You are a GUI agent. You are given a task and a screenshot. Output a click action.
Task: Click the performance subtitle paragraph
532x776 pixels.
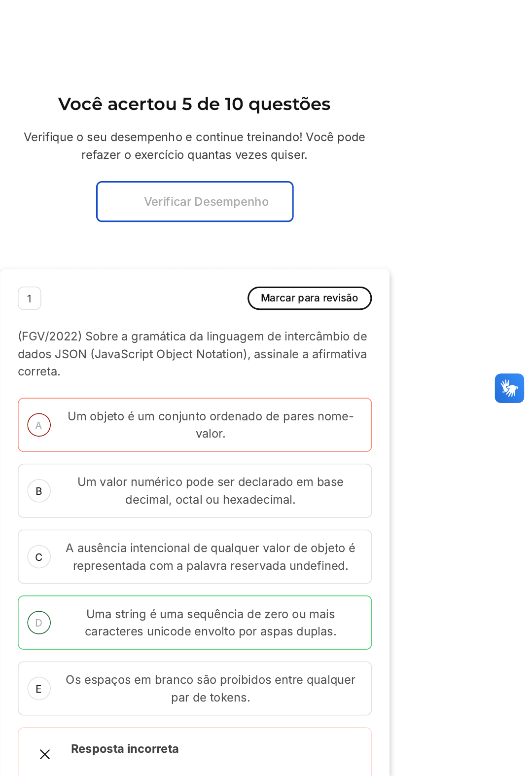(x=194, y=146)
